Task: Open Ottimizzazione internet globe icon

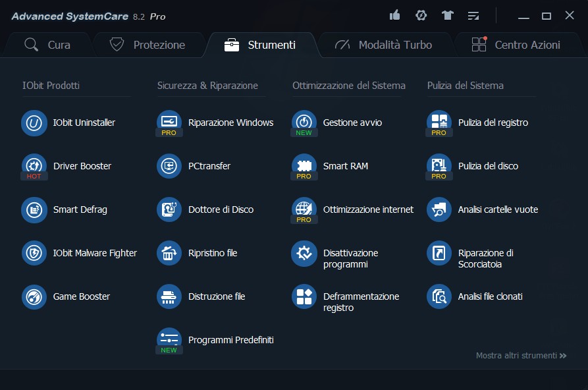Action: (304, 210)
